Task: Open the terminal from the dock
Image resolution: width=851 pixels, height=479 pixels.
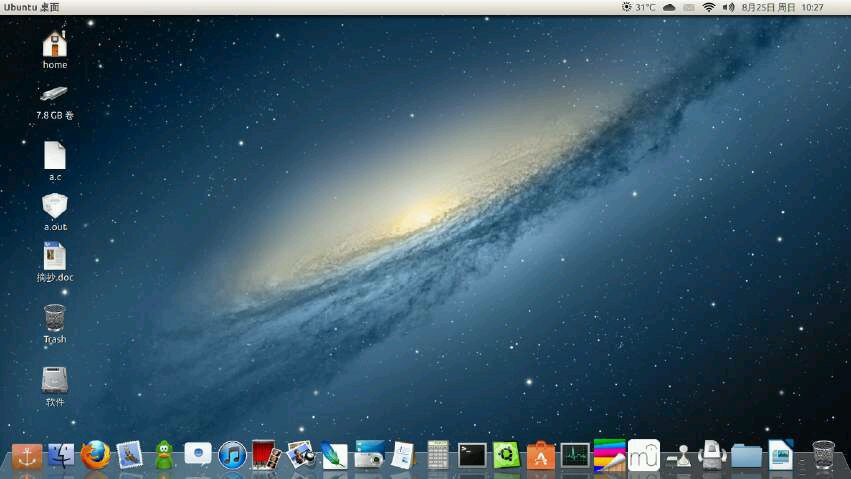Action: click(472, 455)
